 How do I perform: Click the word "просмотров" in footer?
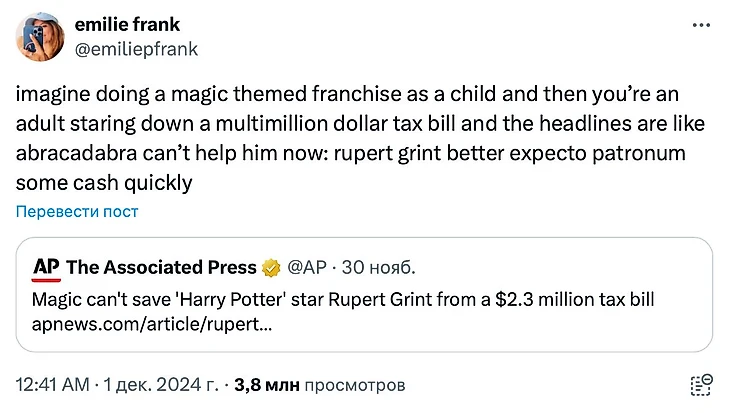pos(354,384)
